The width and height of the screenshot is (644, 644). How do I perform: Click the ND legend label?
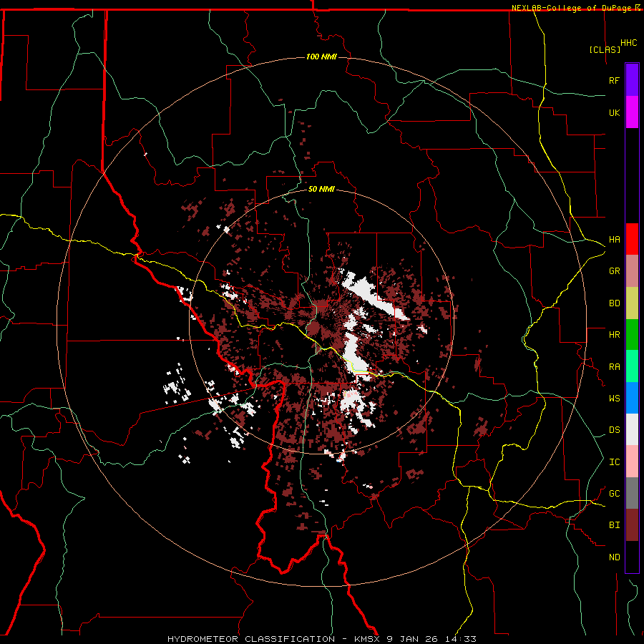(614, 557)
